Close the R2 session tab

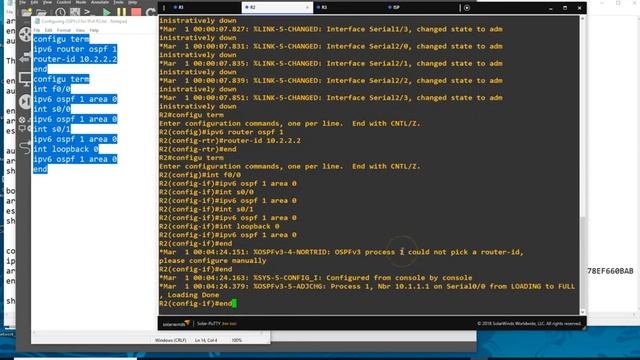[308, 7]
